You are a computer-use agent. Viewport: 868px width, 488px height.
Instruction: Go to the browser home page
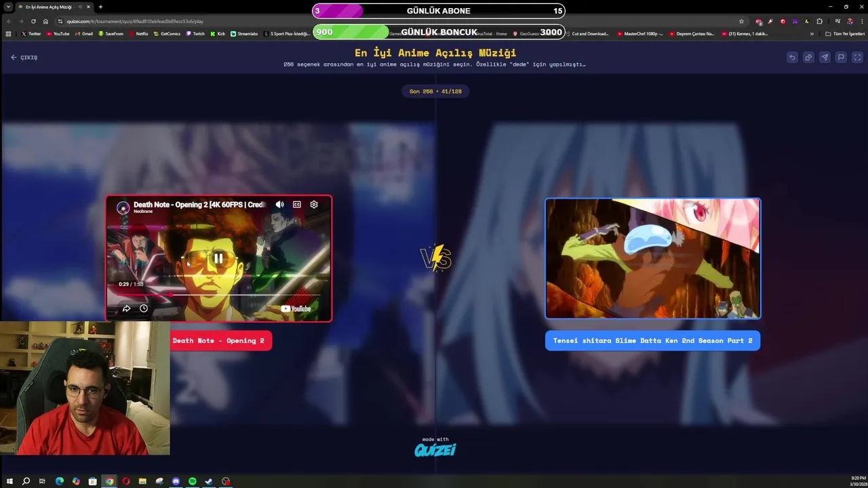click(45, 21)
